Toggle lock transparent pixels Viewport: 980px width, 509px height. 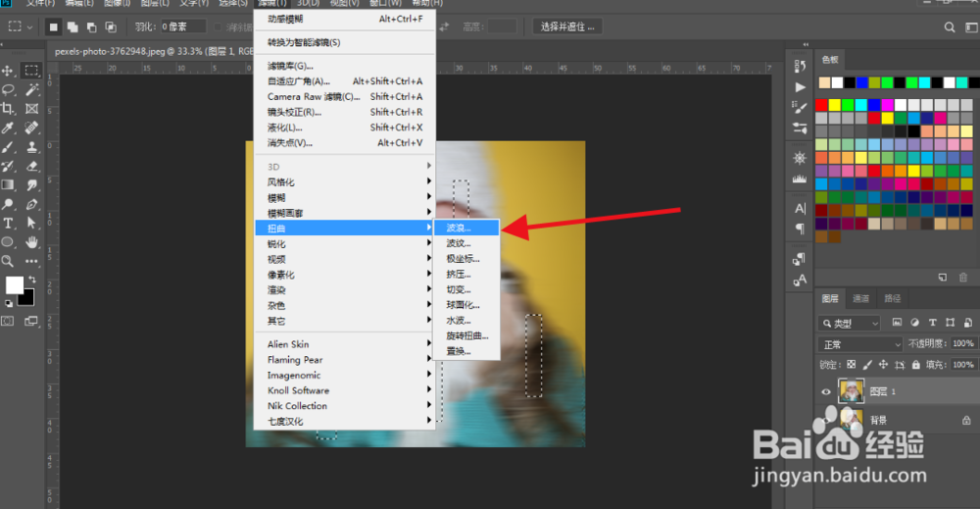(852, 365)
